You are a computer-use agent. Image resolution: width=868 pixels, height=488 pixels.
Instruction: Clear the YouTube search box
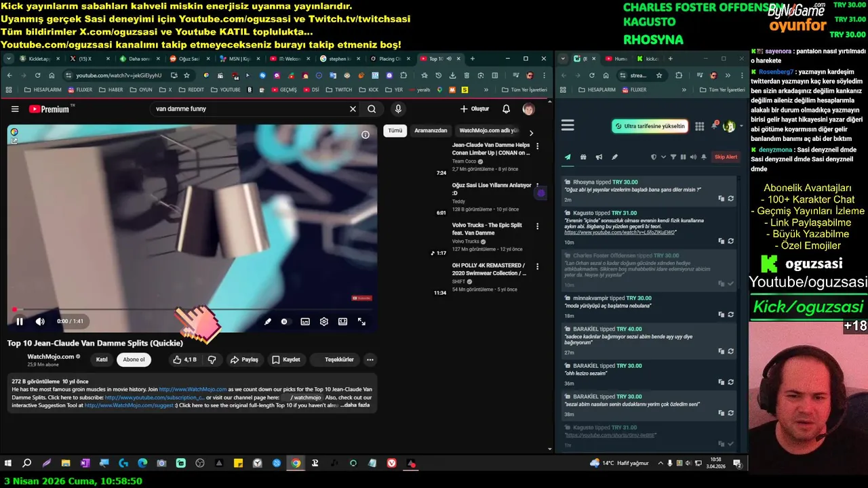[x=353, y=108]
